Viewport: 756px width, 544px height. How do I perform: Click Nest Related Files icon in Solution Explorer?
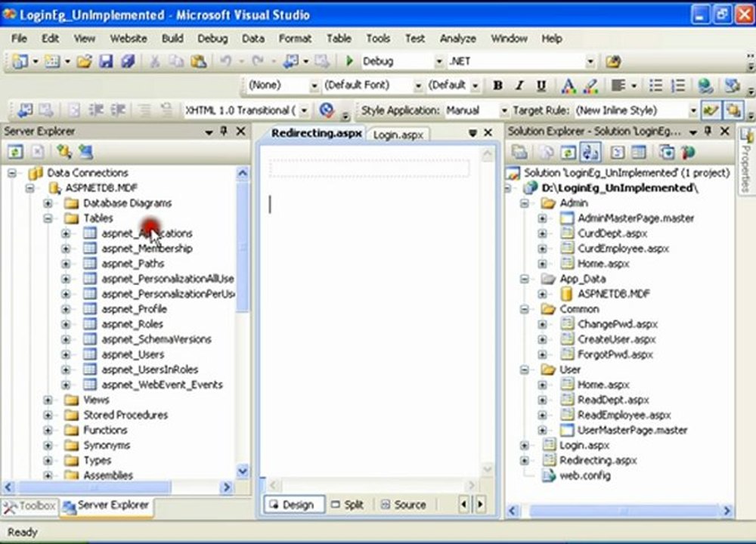pyautogui.click(x=590, y=153)
